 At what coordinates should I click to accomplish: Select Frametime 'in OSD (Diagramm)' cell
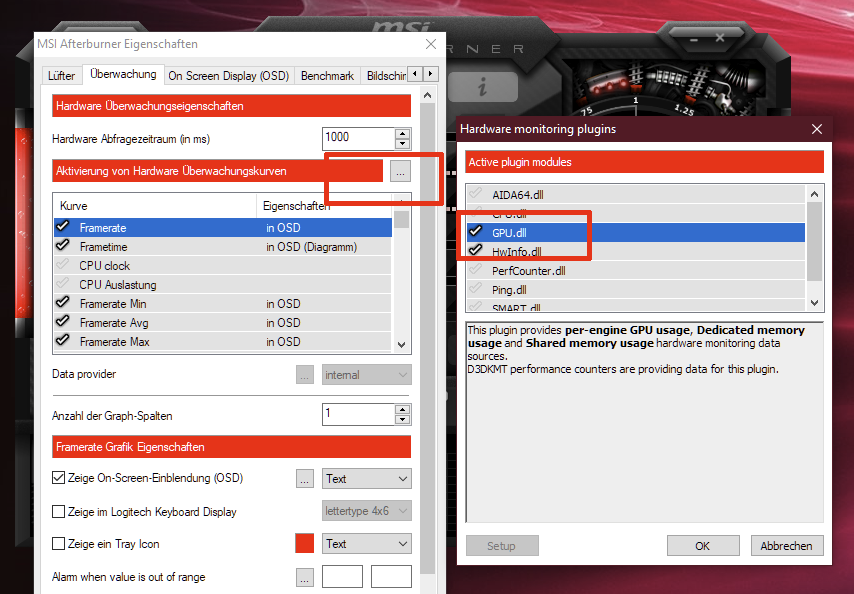(x=312, y=247)
